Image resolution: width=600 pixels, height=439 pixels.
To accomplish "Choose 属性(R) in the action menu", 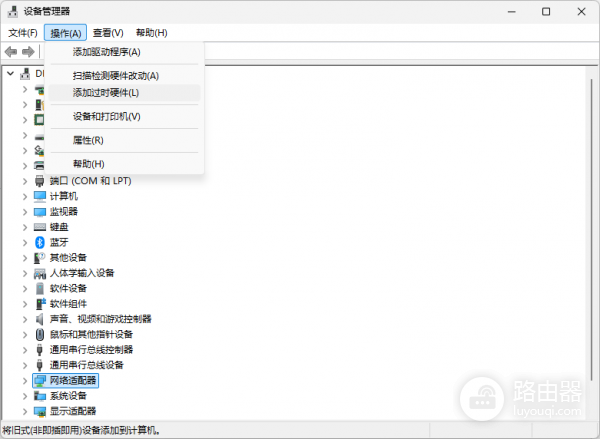I will [124, 140].
